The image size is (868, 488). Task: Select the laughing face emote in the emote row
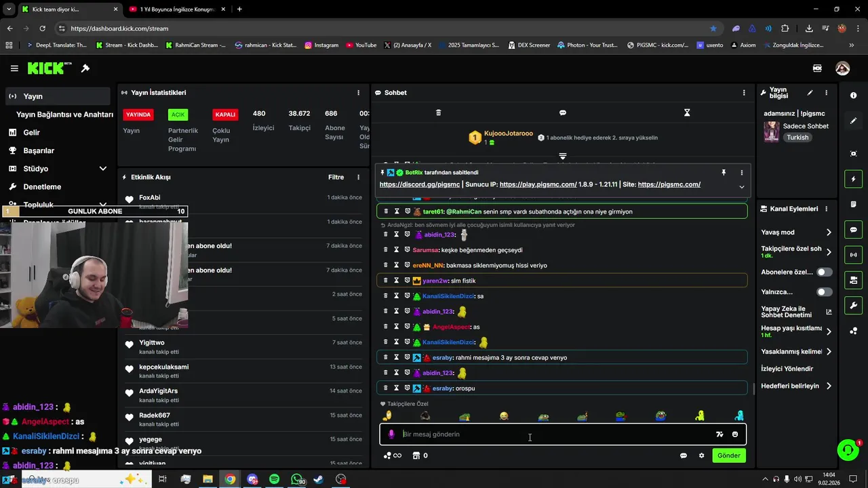504,416
